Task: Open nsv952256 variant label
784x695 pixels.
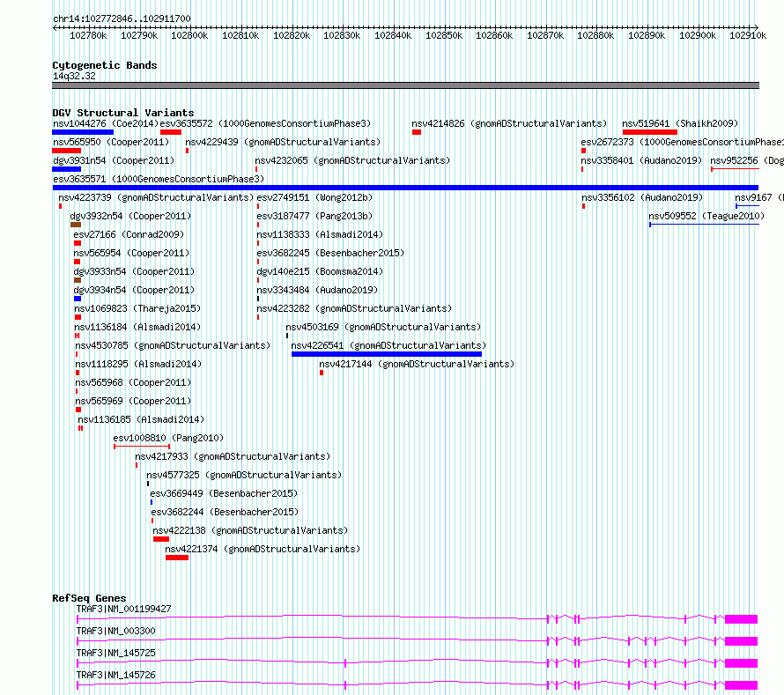Action: pos(747,160)
